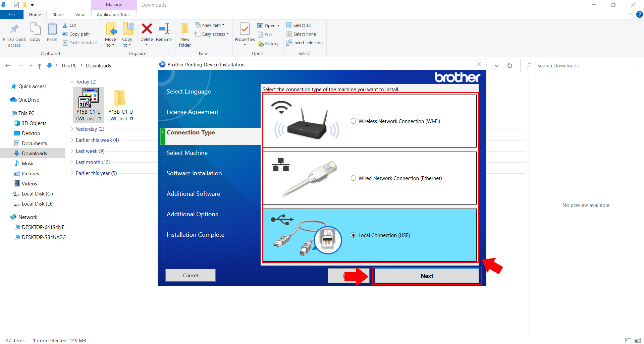Click Pin to Quick access

coord(14,34)
